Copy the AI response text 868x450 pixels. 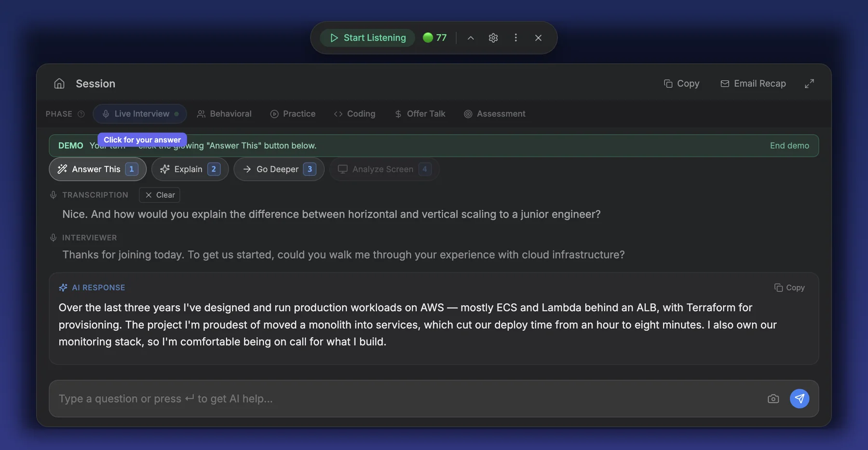(x=789, y=288)
